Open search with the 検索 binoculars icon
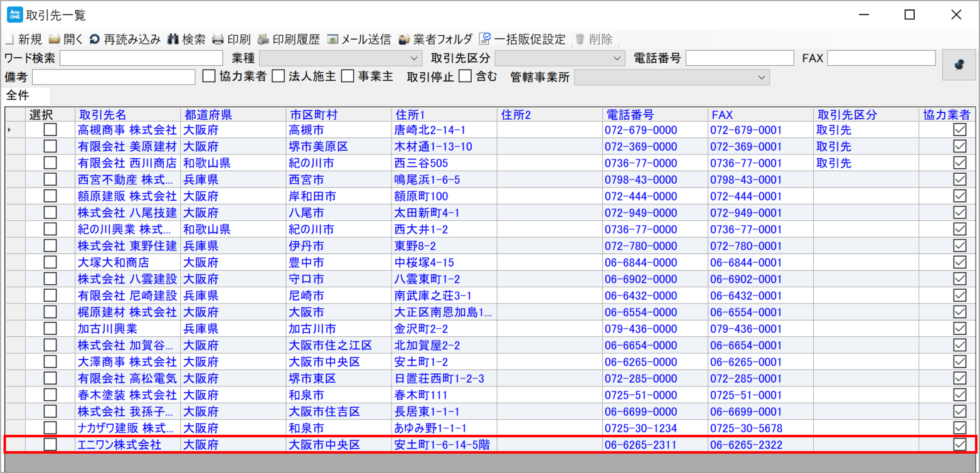 point(173,40)
